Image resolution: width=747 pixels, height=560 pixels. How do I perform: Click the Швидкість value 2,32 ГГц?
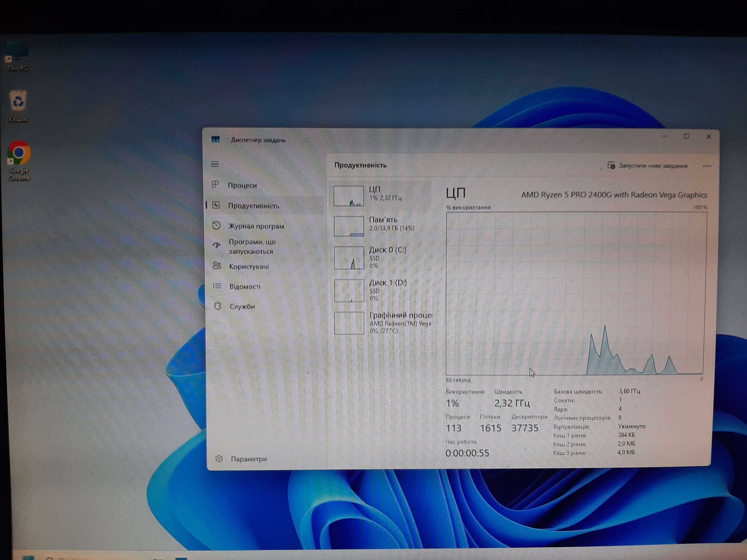tap(512, 403)
